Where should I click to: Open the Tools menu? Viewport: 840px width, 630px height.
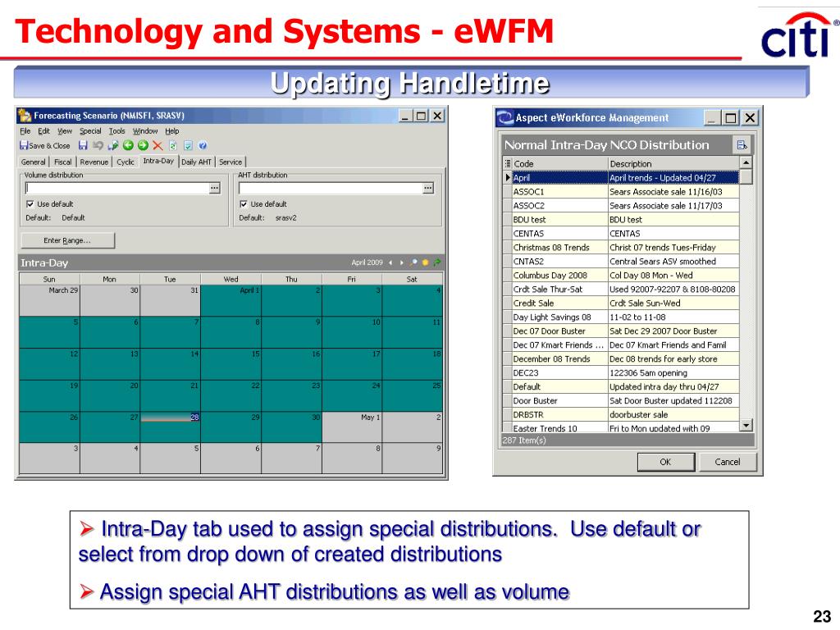click(116, 130)
